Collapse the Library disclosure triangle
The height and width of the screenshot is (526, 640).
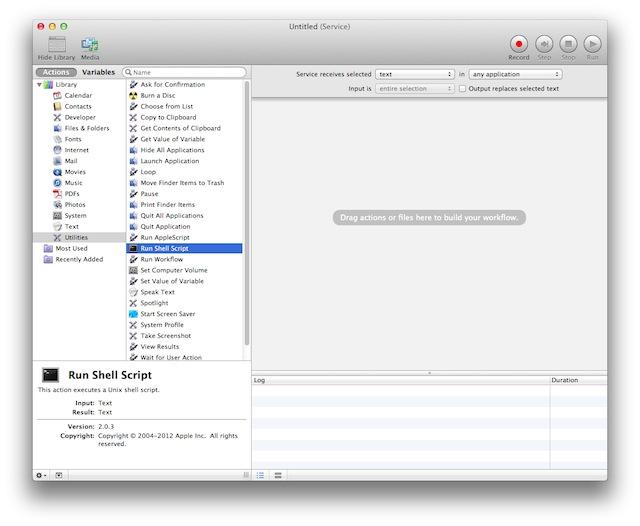[40, 85]
